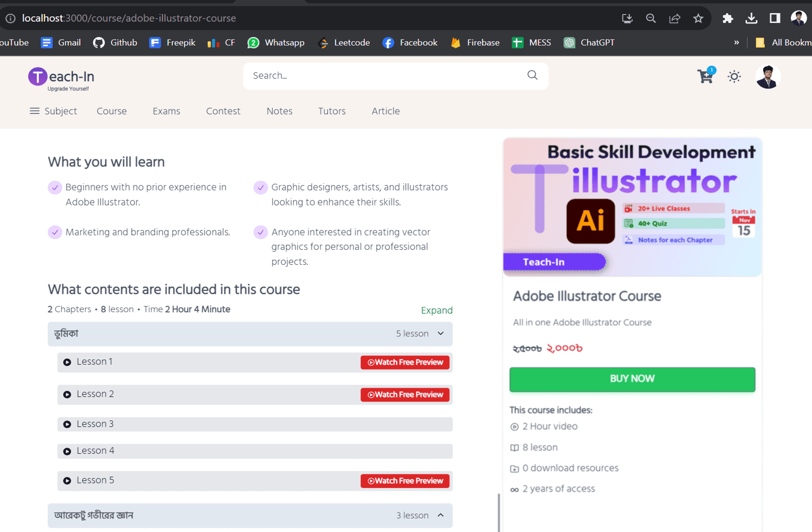Open the Notes menu item
This screenshot has width=812, height=532.
[279, 111]
